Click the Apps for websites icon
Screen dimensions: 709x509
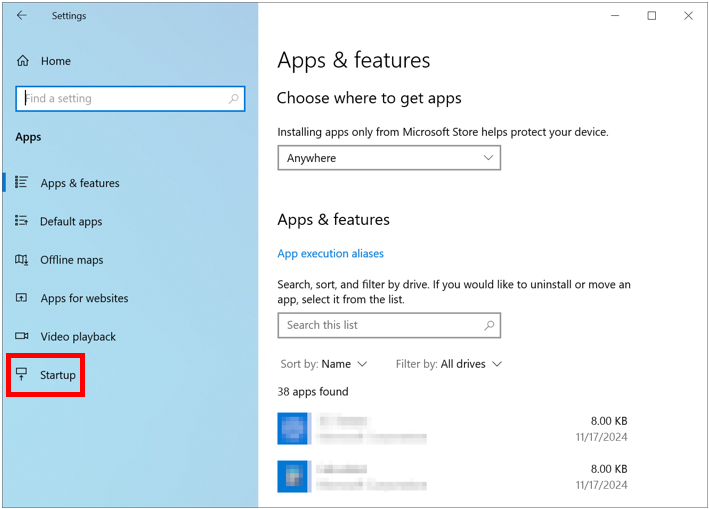click(x=21, y=297)
